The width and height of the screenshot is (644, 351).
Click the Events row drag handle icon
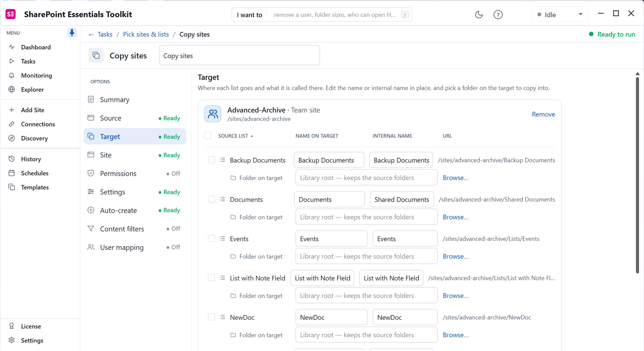tap(222, 239)
